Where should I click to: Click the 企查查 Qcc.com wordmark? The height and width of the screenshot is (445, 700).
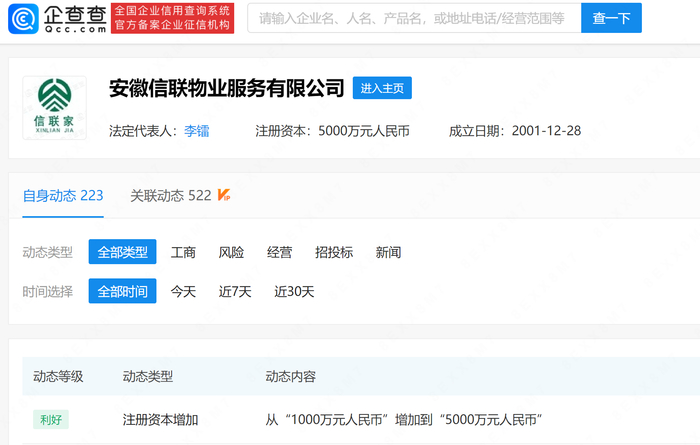point(75,19)
